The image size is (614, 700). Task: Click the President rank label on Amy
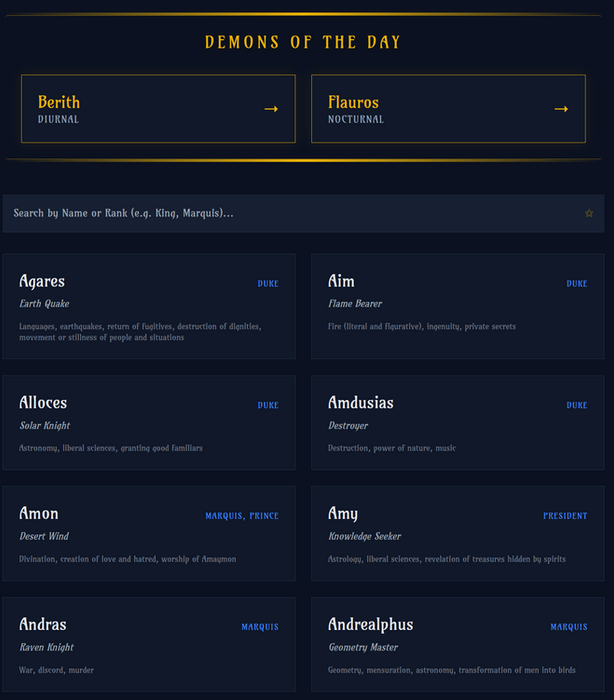click(x=565, y=517)
